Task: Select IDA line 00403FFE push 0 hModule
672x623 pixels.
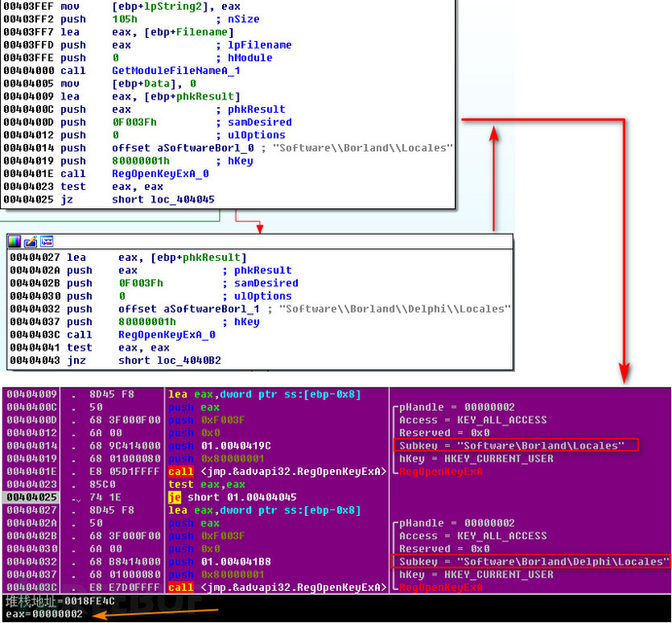Action: click(137, 57)
